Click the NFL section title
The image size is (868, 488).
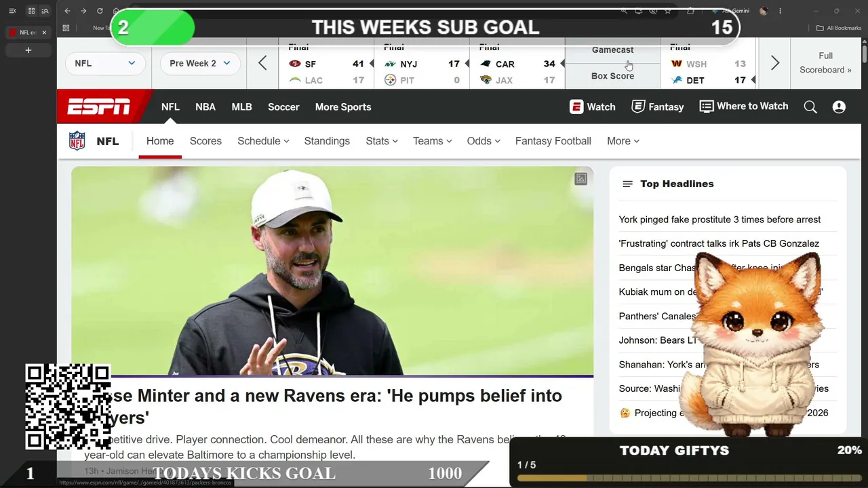(x=108, y=141)
